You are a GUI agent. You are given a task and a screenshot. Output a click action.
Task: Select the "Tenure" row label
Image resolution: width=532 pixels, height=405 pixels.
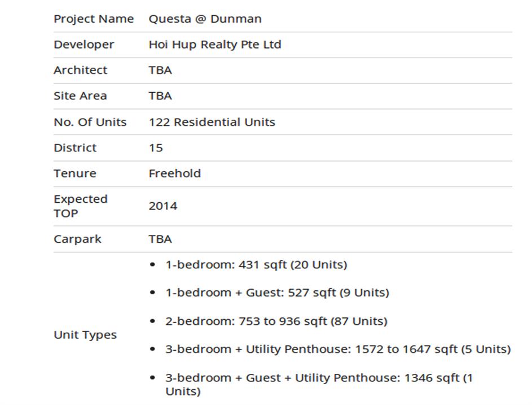click(74, 173)
